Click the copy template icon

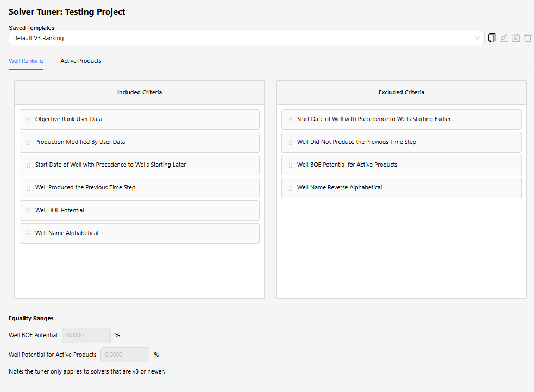[492, 38]
